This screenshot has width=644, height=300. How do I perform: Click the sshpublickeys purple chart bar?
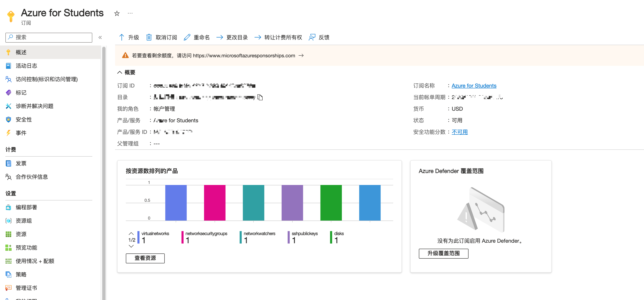(x=292, y=203)
